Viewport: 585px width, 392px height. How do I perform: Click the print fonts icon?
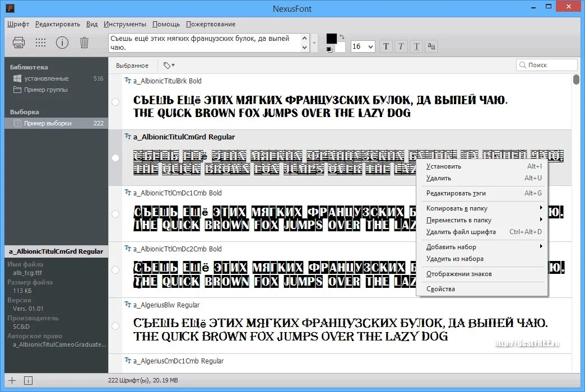(x=18, y=43)
